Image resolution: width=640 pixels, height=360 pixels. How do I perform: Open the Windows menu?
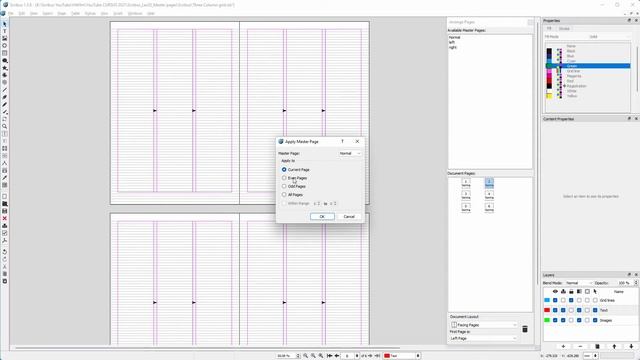tap(135, 13)
